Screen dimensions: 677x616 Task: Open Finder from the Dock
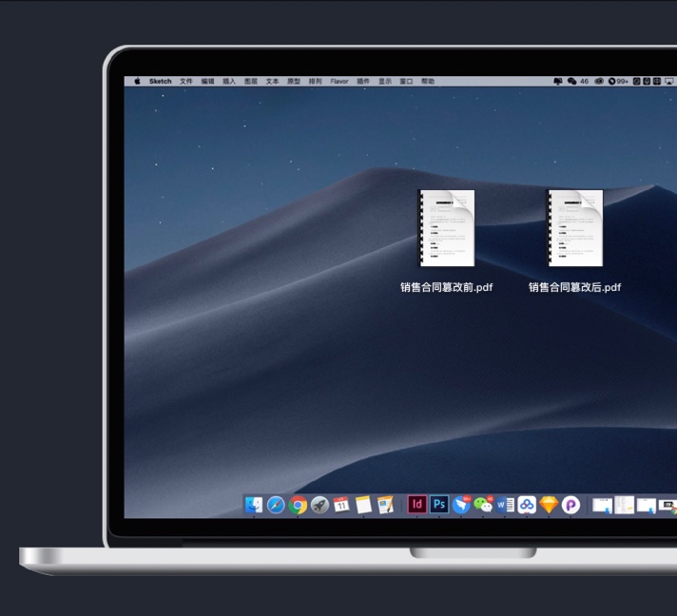click(254, 505)
